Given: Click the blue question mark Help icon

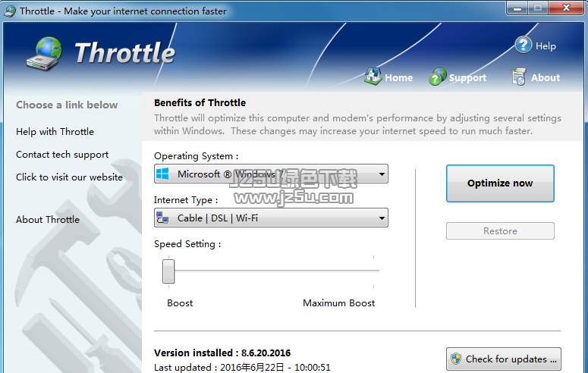Looking at the screenshot, I should [523, 45].
